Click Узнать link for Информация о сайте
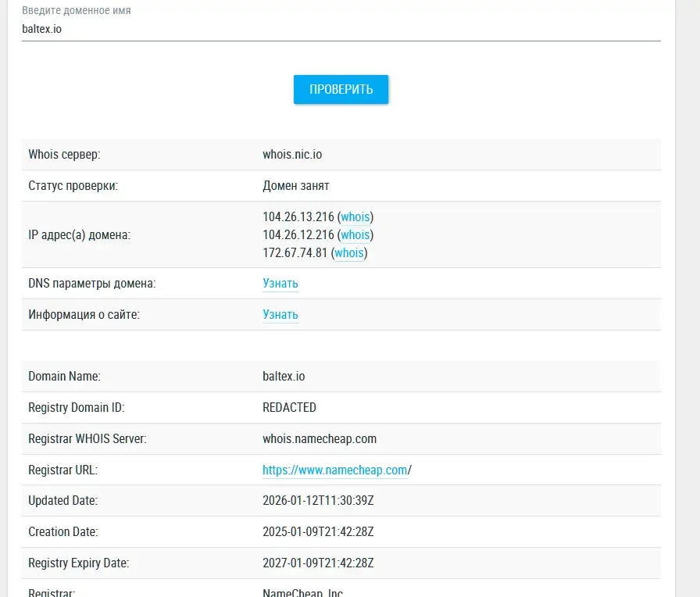The image size is (700, 597). coord(280,315)
